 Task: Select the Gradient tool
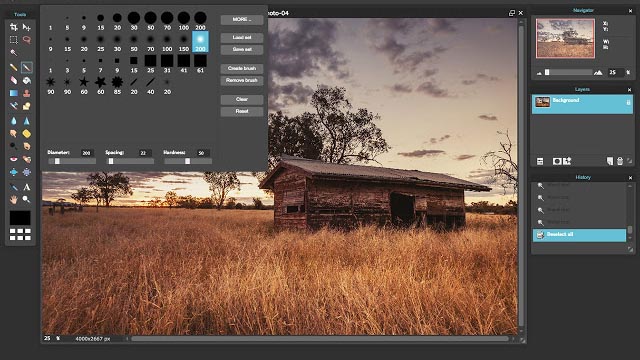click(x=13, y=93)
